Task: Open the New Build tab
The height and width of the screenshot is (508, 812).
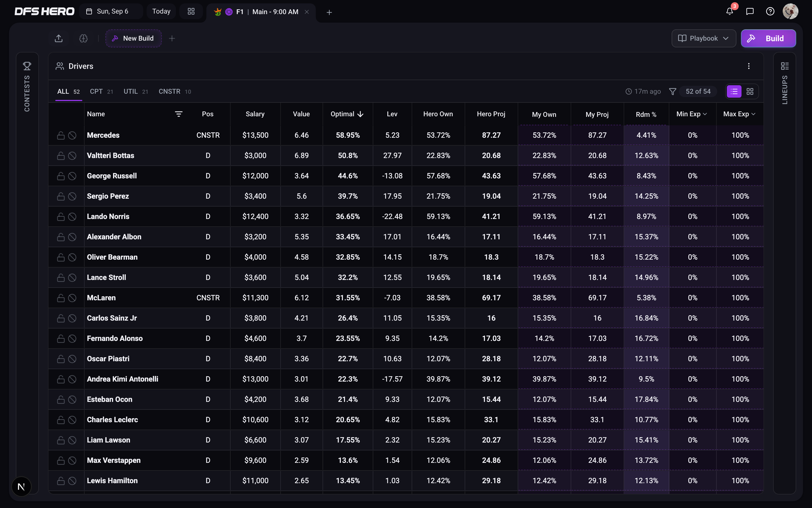Action: click(134, 38)
